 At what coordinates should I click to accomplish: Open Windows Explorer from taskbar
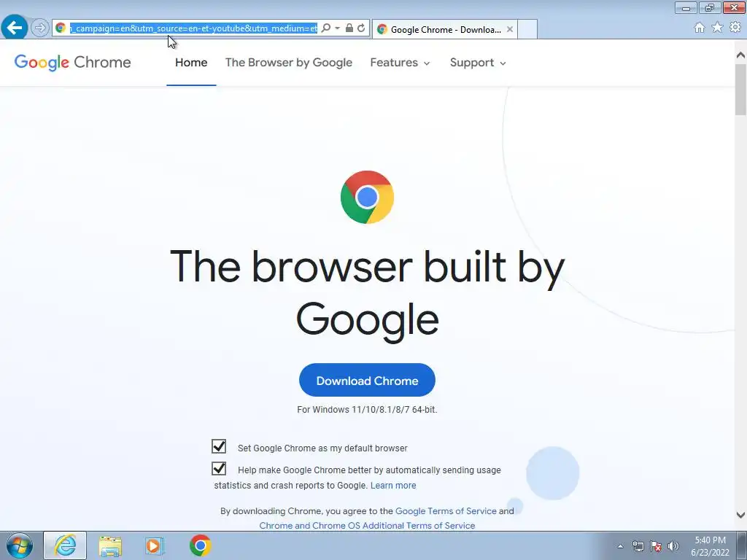(110, 545)
